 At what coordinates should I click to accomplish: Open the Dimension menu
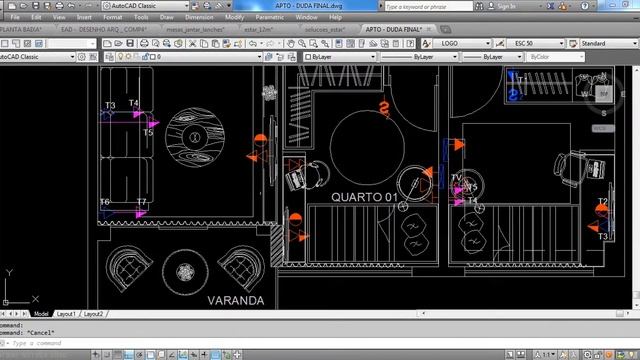199,18
